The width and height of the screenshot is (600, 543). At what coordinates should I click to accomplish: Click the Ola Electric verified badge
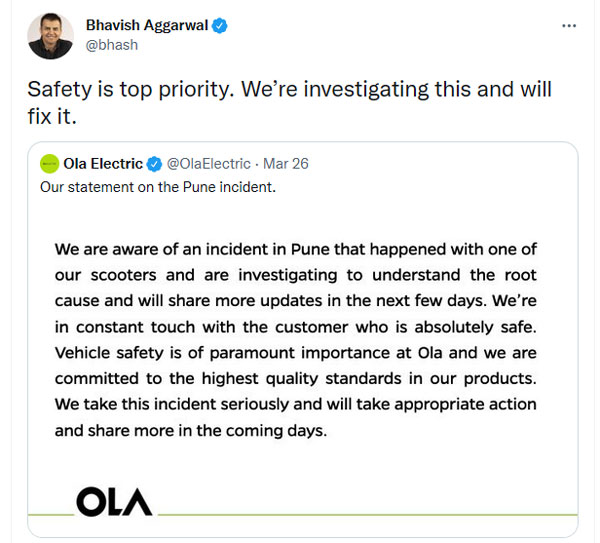(154, 163)
